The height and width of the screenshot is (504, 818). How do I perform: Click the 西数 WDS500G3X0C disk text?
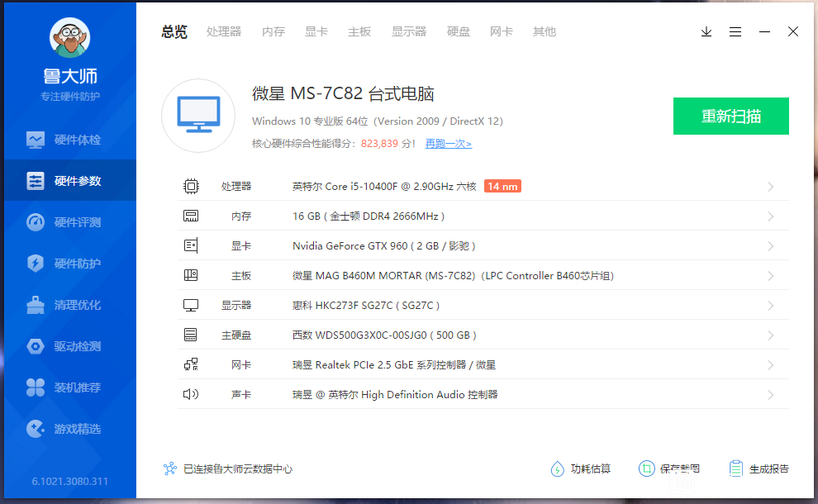coord(384,335)
